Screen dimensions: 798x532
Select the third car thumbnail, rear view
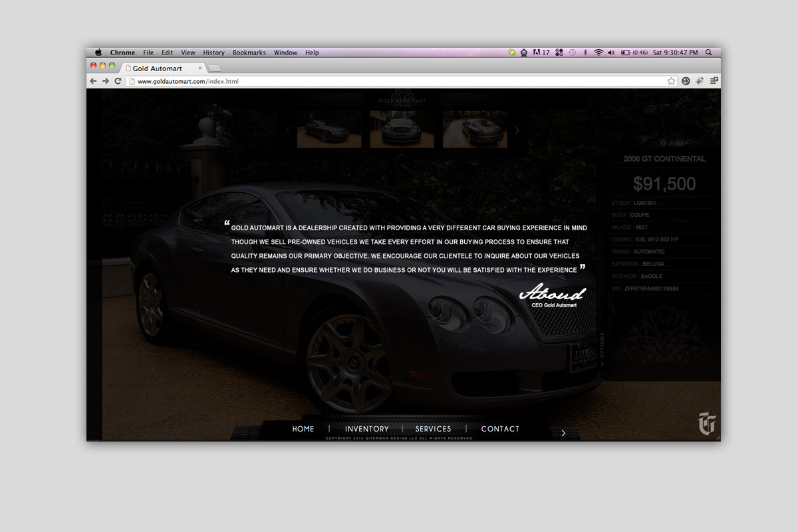[x=475, y=129]
